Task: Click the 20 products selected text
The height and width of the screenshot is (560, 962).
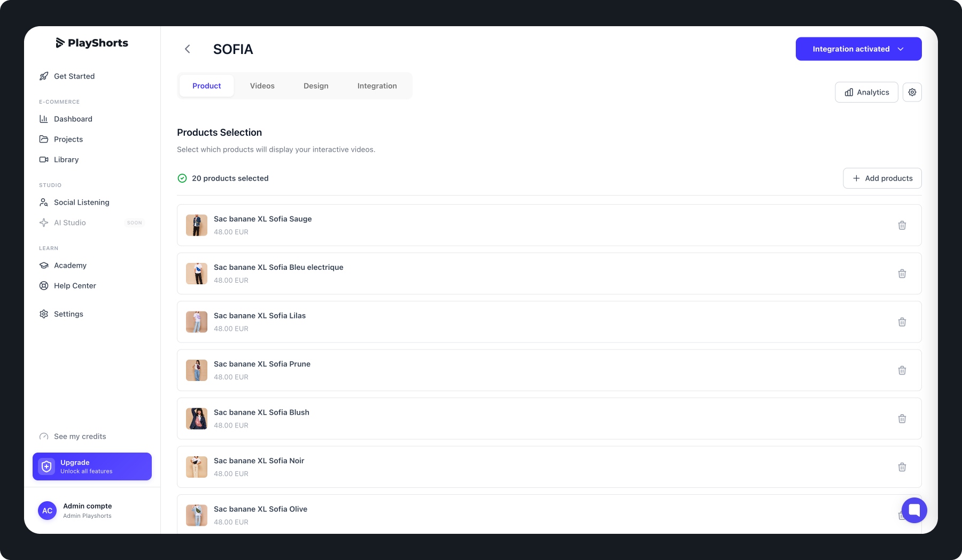Action: pyautogui.click(x=230, y=178)
